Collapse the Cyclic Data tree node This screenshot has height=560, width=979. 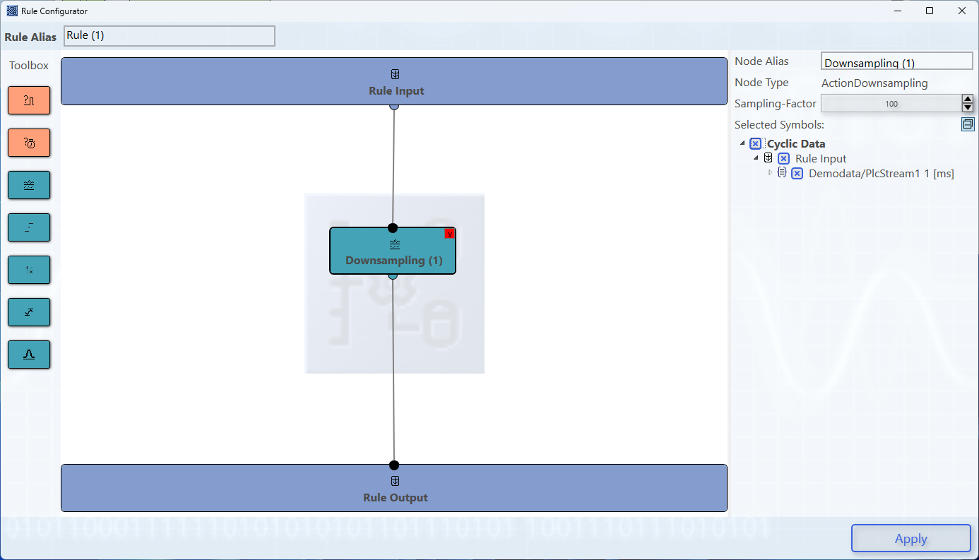[743, 143]
